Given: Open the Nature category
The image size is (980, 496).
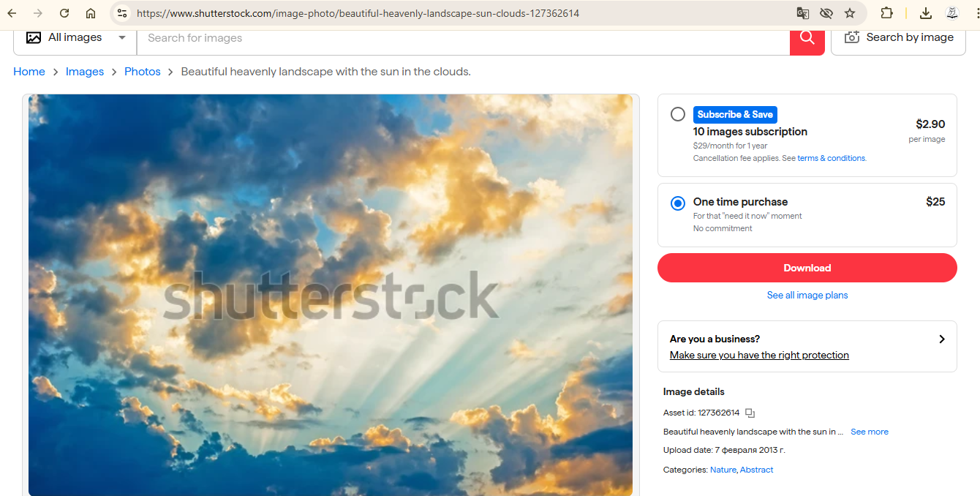Looking at the screenshot, I should pyautogui.click(x=723, y=470).
